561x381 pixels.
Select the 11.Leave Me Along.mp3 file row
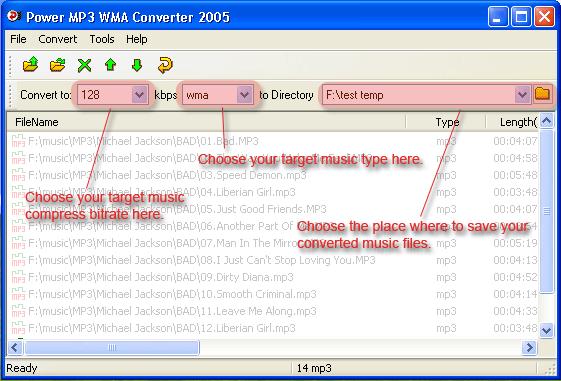[273, 311]
